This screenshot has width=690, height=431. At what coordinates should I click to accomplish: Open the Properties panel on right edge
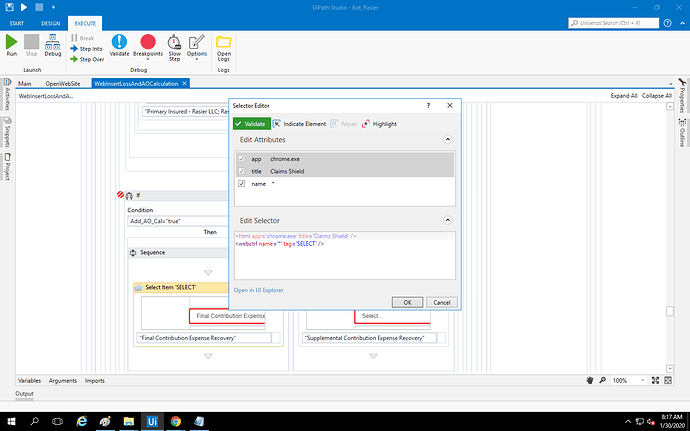(682, 96)
